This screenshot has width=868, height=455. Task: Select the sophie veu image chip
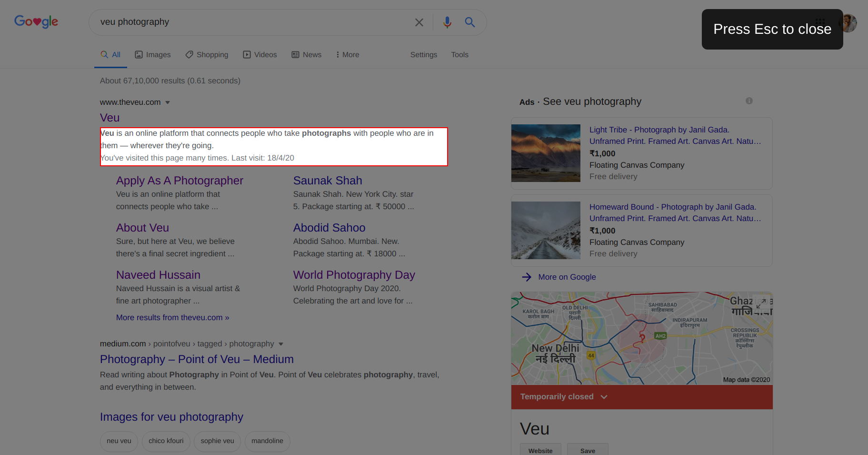pyautogui.click(x=217, y=441)
